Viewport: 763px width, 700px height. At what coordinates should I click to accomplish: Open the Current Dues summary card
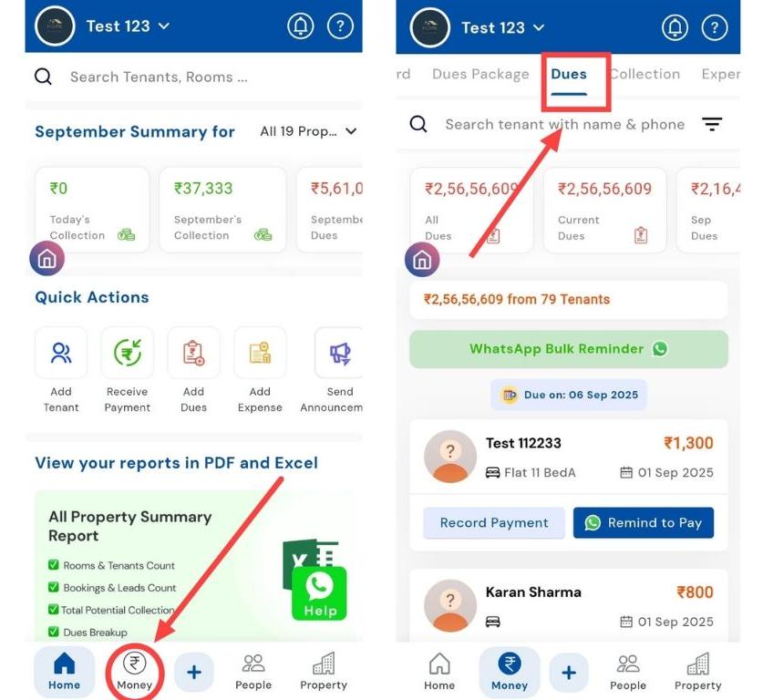[604, 211]
